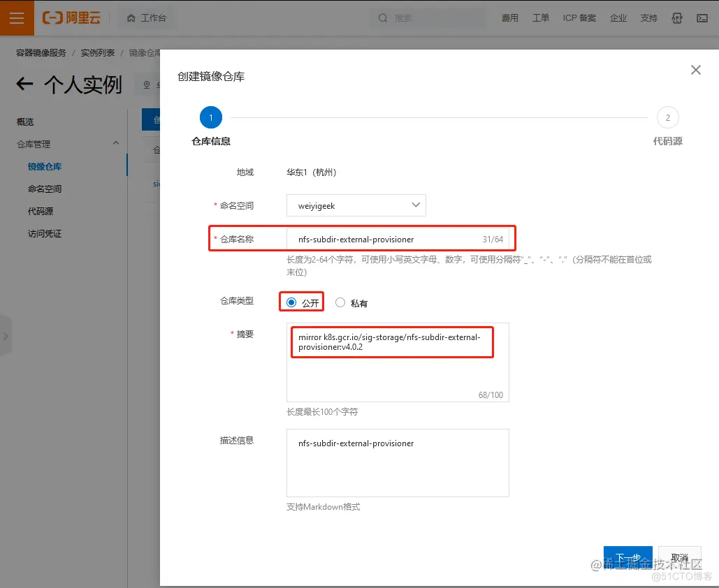Select 访问凭证 in sidebar
Viewport: 719px width, 588px height.
45,234
